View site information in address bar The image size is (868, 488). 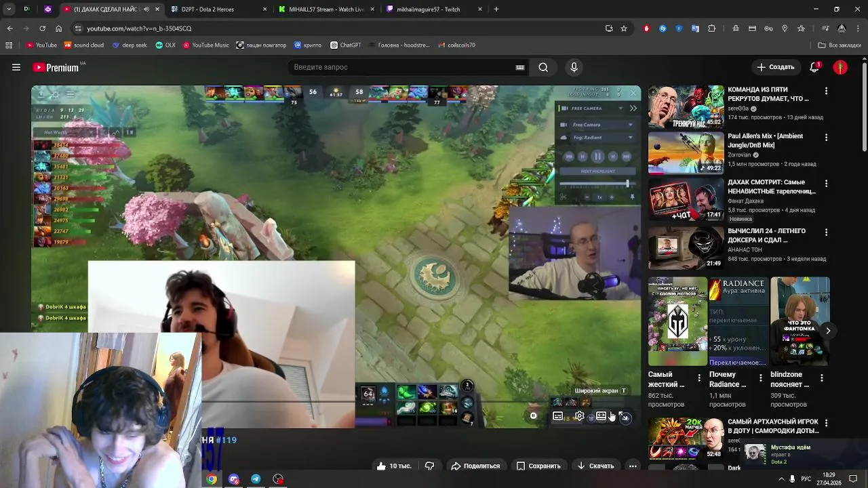(x=78, y=28)
